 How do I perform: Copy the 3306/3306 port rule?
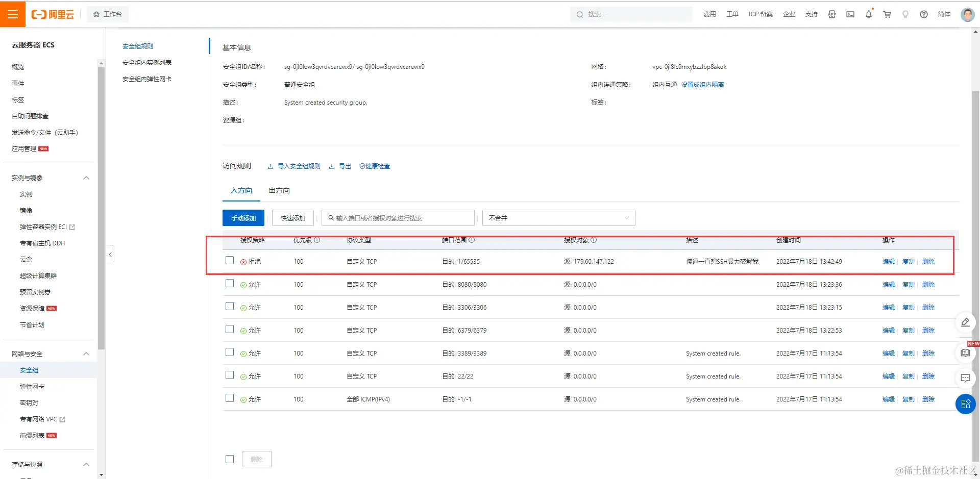(909, 308)
